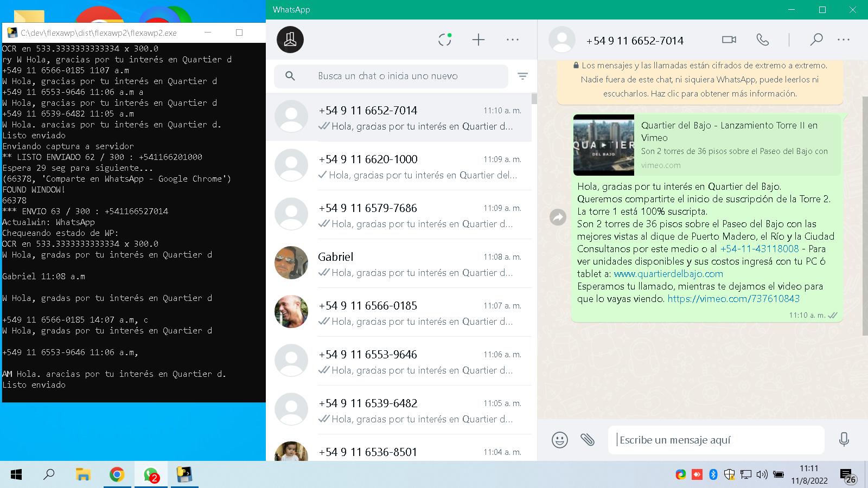Screen dimensions: 868x488
Task: Focus the 'Escribe un mensaje aquí' field
Action: 716,440
